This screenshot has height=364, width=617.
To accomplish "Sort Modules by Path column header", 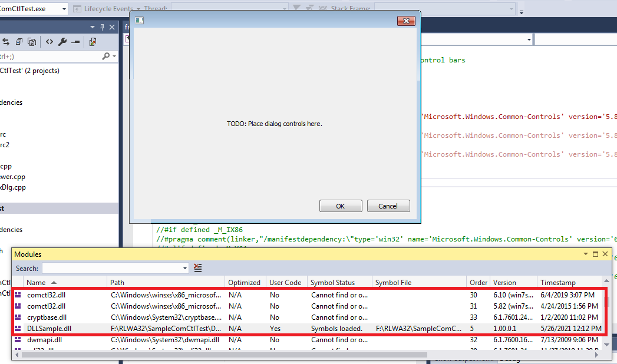I will tap(166, 283).
